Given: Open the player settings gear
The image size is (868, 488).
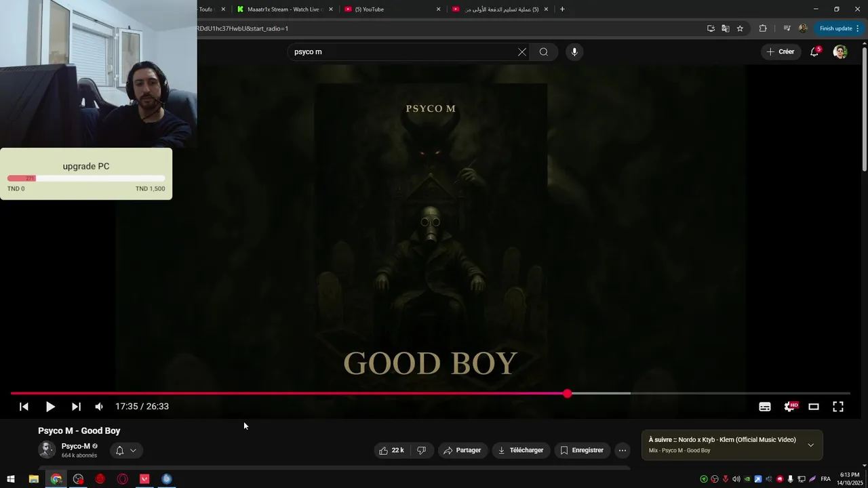Looking at the screenshot, I should point(790,407).
